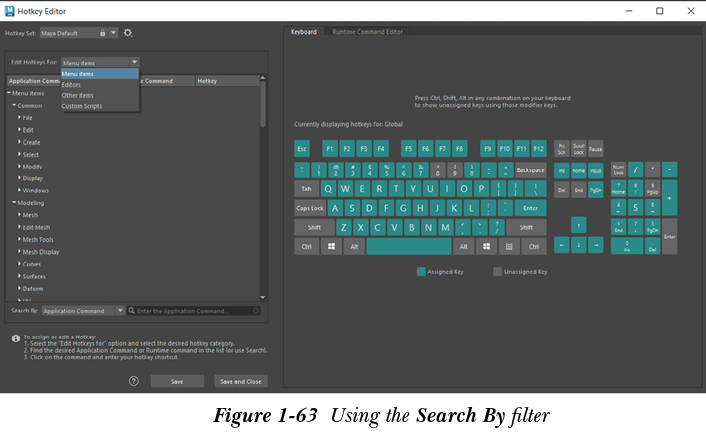
Task: Click the search magnifier icon
Action: click(x=131, y=311)
